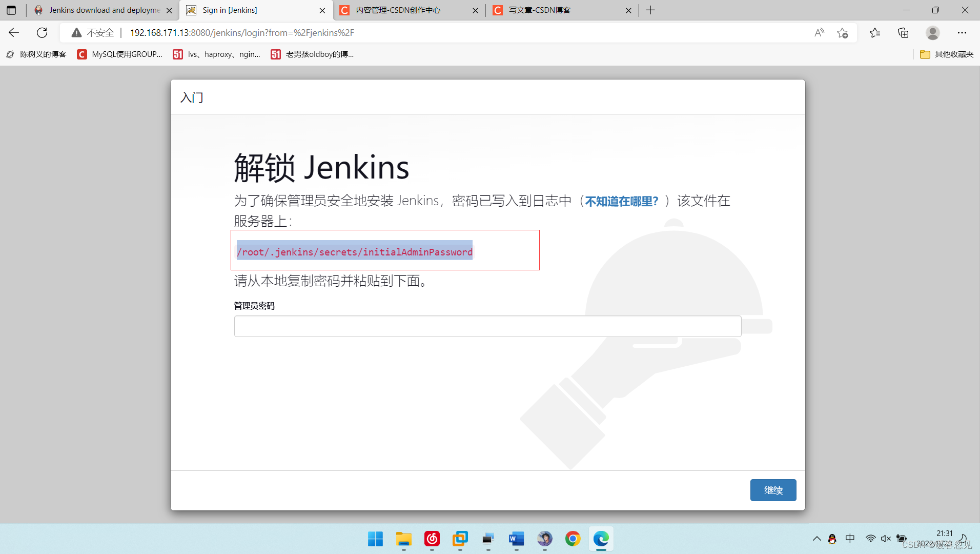The width and height of the screenshot is (980, 554).
Task: Click the muted volume tray icon
Action: pyautogui.click(x=886, y=539)
